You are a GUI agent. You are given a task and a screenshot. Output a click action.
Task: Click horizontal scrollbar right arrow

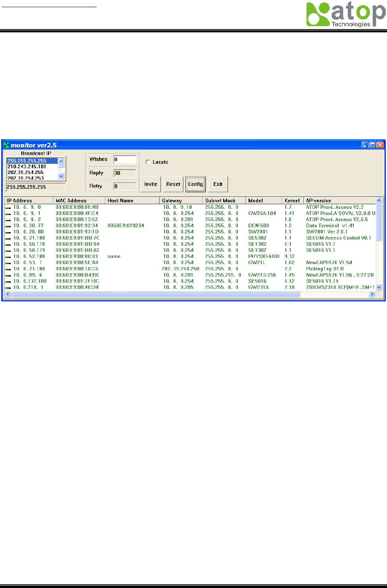coord(372,294)
